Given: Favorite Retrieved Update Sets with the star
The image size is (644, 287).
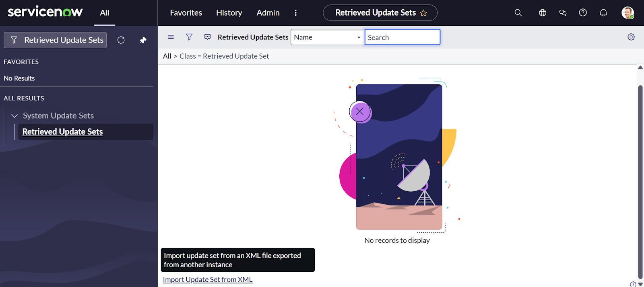Looking at the screenshot, I should [x=423, y=13].
